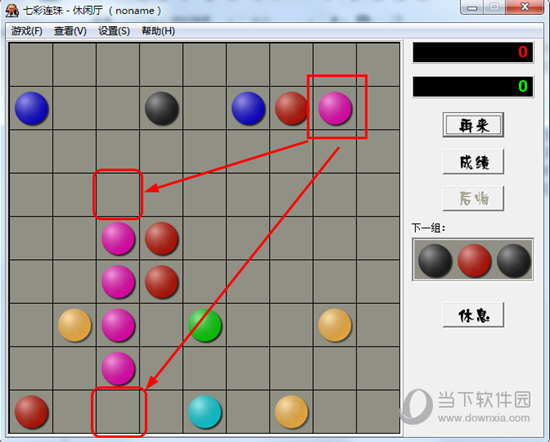This screenshot has width=550, height=442.
Task: Select the cyan ball in the bottom row
Action: click(x=205, y=412)
